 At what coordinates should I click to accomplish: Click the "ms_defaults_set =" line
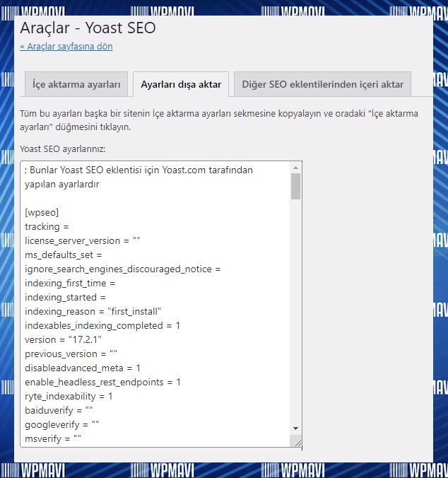(x=64, y=255)
